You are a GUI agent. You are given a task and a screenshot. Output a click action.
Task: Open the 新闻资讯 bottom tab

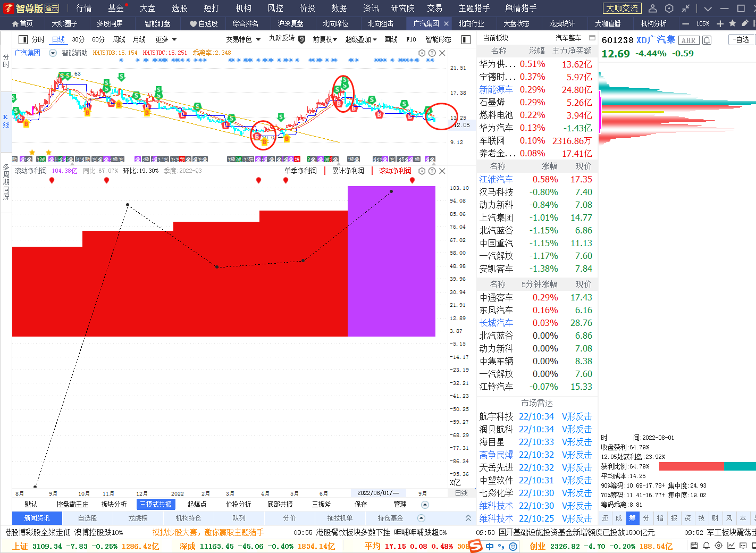click(37, 518)
